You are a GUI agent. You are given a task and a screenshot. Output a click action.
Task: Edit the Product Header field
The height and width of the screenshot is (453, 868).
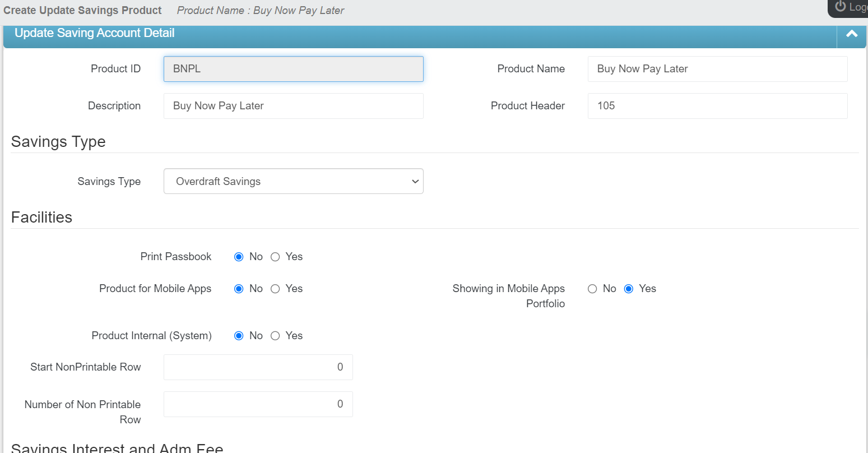(717, 106)
